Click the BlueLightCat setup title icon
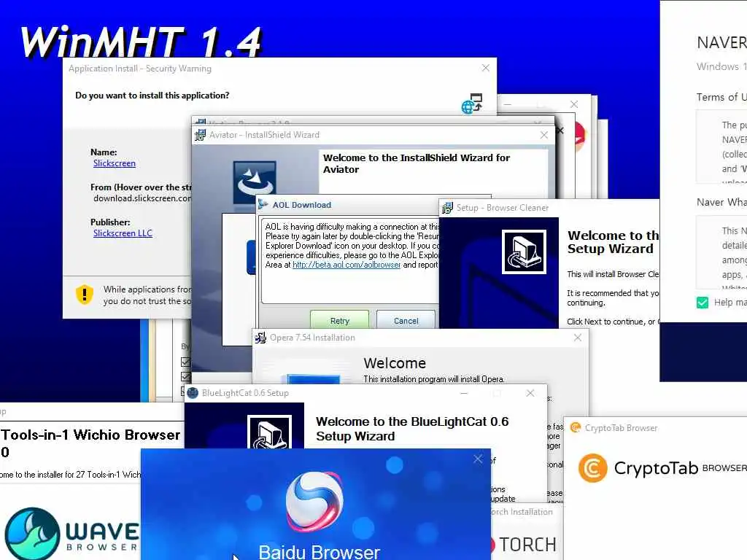Screen dimensions: 747x560 pyautogui.click(x=193, y=393)
